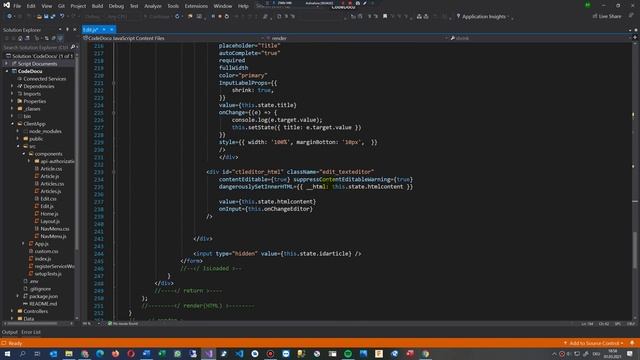Open the Extensions menu
640x360 pixels.
(196, 6)
